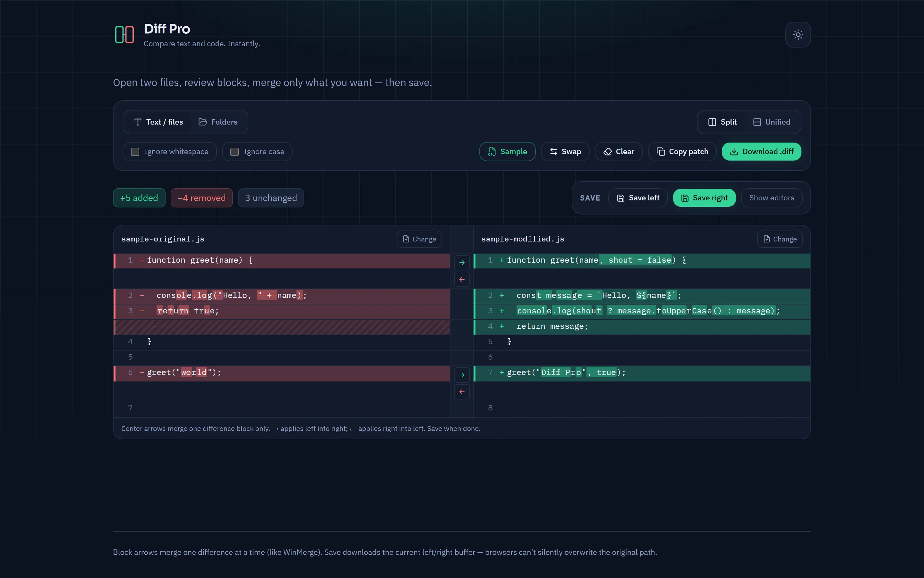
Task: Apply line 1 block right into left
Action: [462, 279]
